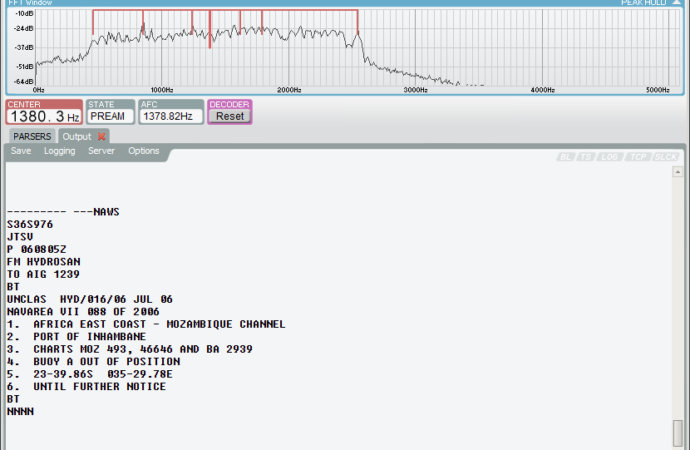Open the Options menu
Viewport: 690px width, 450px height.
pyautogui.click(x=143, y=151)
